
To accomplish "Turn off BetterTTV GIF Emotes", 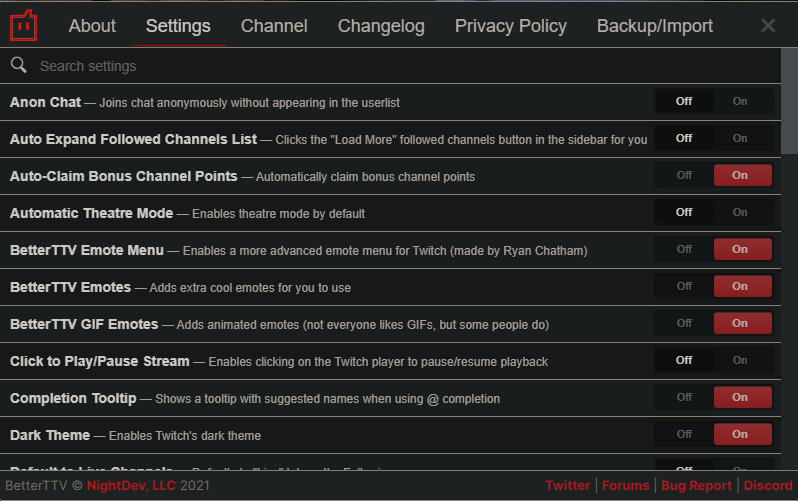I will pyautogui.click(x=684, y=323).
